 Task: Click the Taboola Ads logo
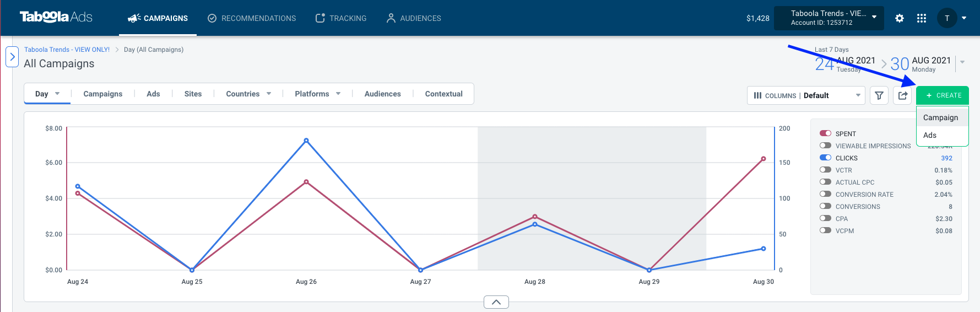pyautogui.click(x=56, y=17)
